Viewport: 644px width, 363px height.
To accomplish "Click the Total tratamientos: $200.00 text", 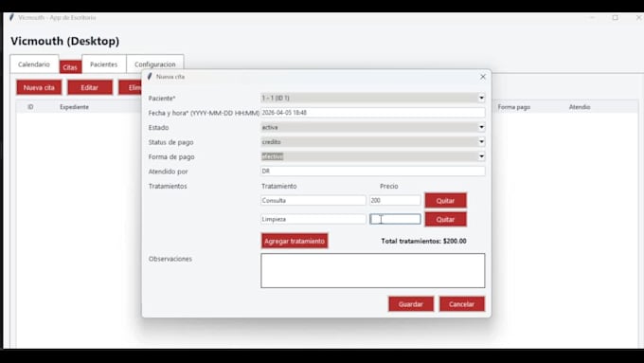I will (x=423, y=242).
